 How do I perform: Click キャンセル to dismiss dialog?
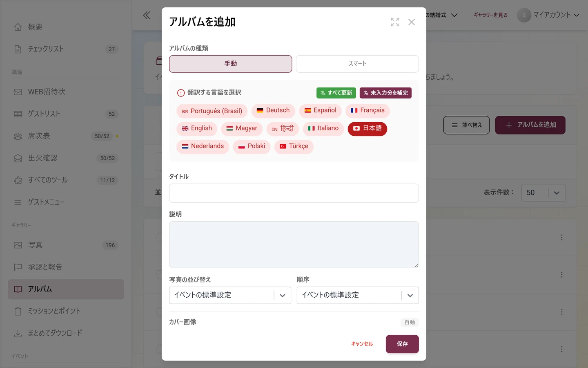point(362,344)
